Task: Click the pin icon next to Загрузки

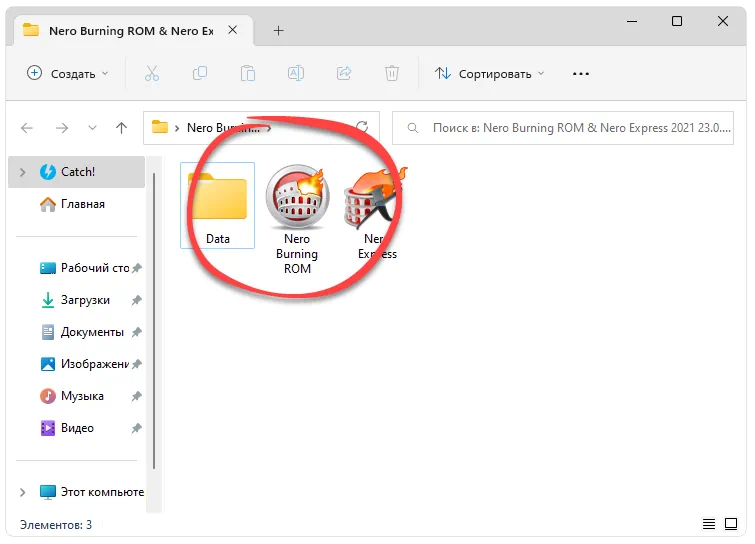Action: 137,300
